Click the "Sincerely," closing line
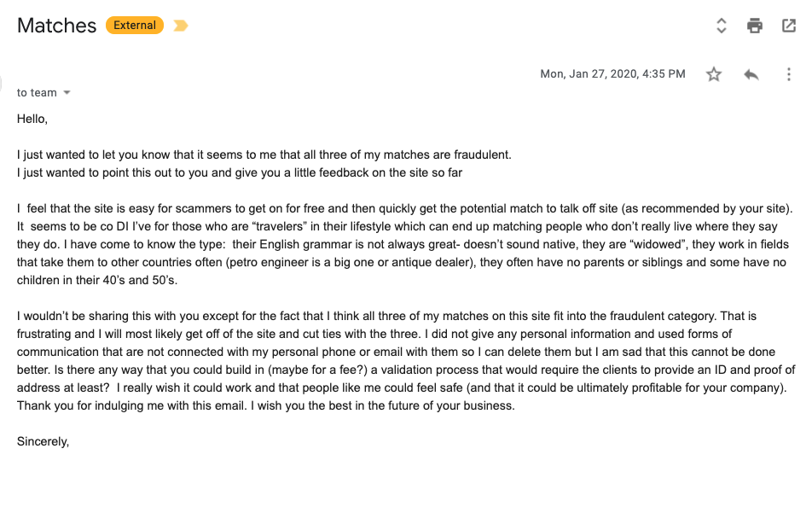The height and width of the screenshot is (507, 812). point(43,441)
